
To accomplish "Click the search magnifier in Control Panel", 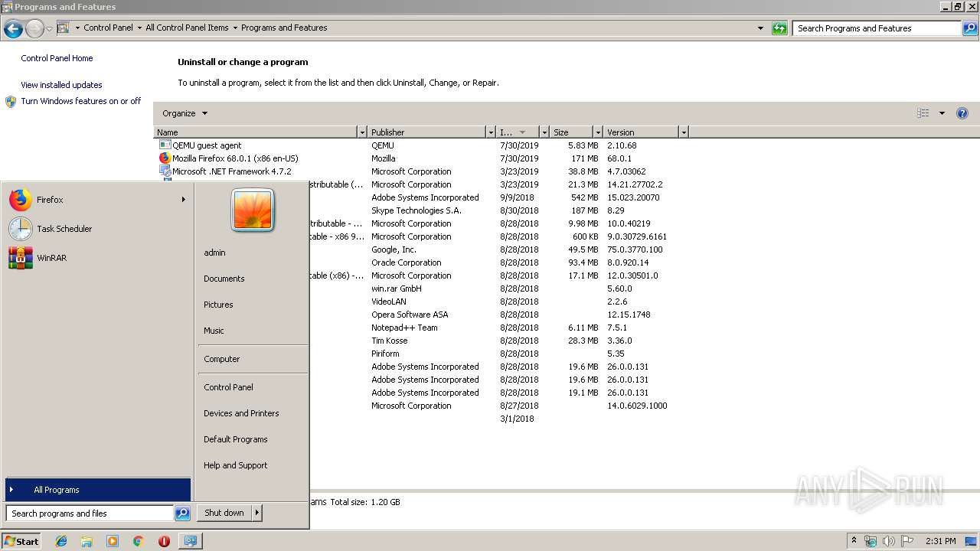I will click(x=970, y=28).
